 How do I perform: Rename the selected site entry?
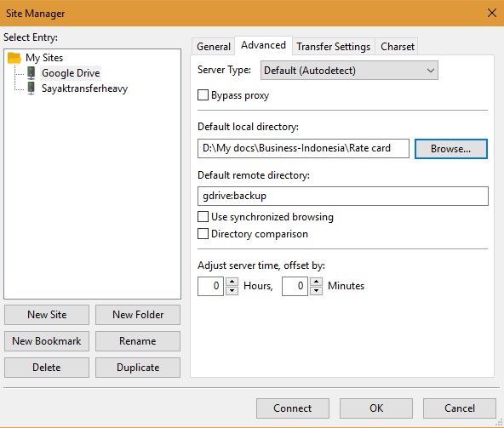click(138, 341)
